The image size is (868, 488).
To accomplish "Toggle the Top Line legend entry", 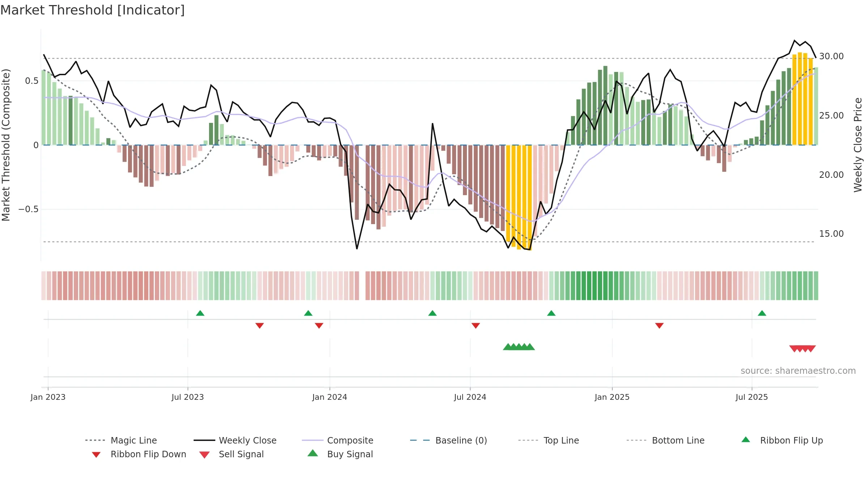I will 548,440.
